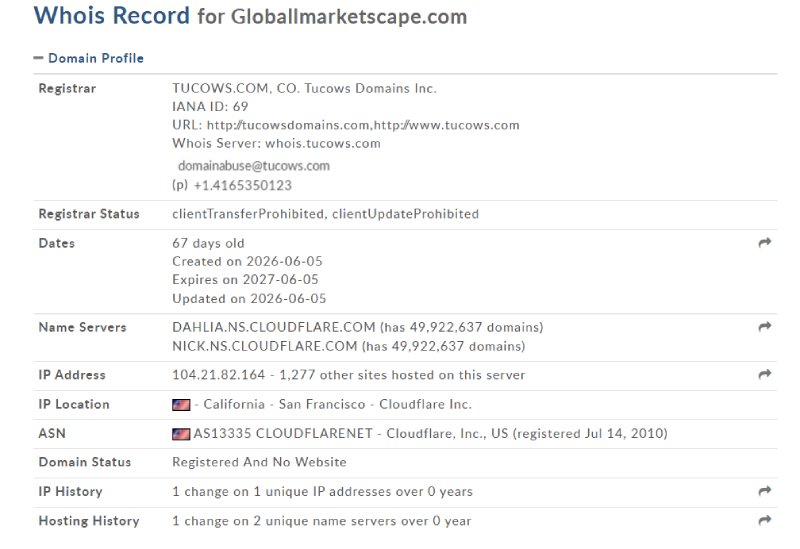Click the Whois Record page heading
Screen dimensions: 800x549
point(112,15)
